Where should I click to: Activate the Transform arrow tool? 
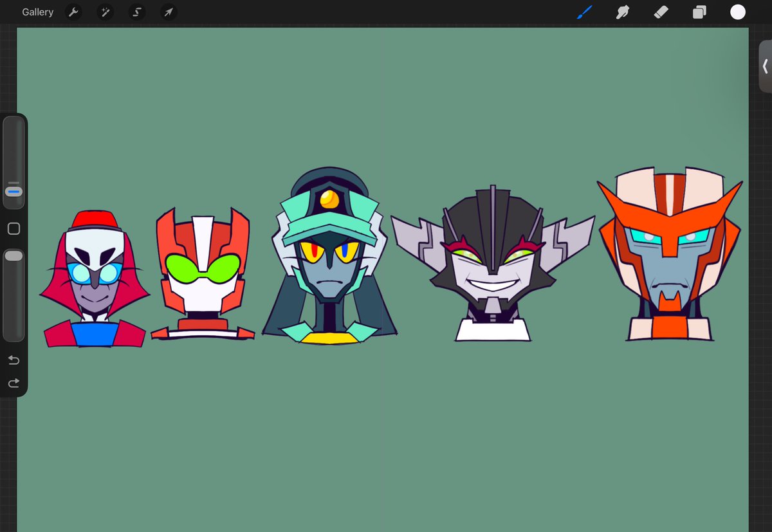168,12
